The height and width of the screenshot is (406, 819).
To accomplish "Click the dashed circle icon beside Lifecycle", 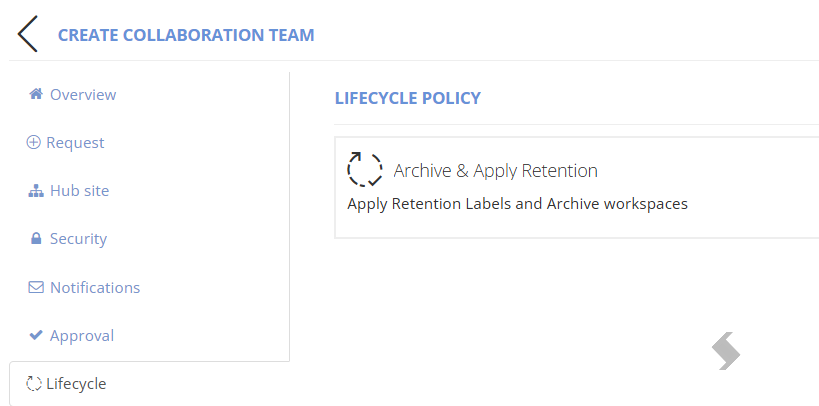I will point(34,384).
